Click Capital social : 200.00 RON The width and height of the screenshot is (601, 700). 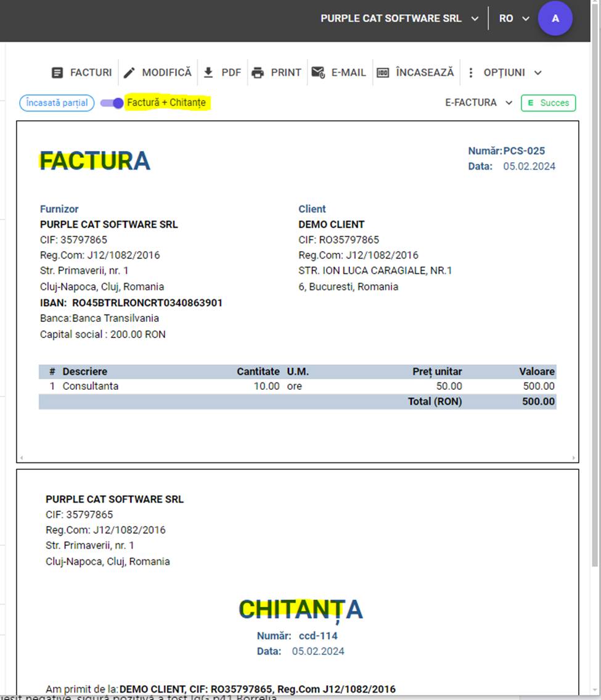[x=102, y=334]
